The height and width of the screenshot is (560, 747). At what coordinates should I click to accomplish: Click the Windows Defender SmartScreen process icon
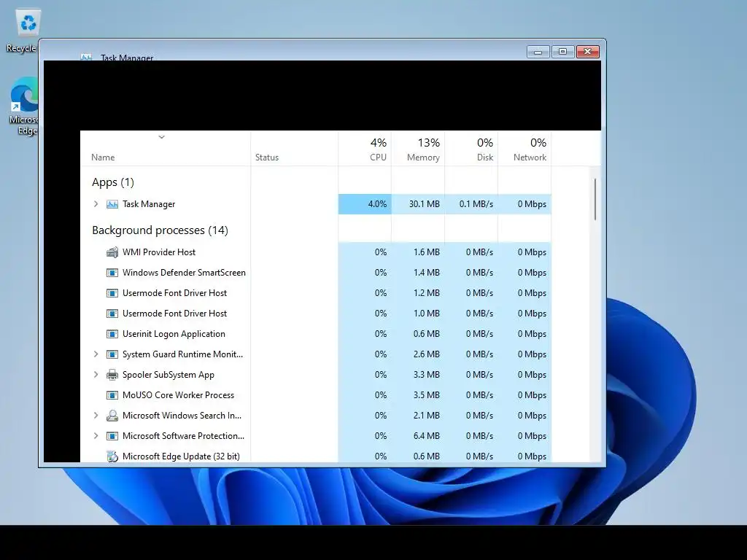(x=112, y=273)
